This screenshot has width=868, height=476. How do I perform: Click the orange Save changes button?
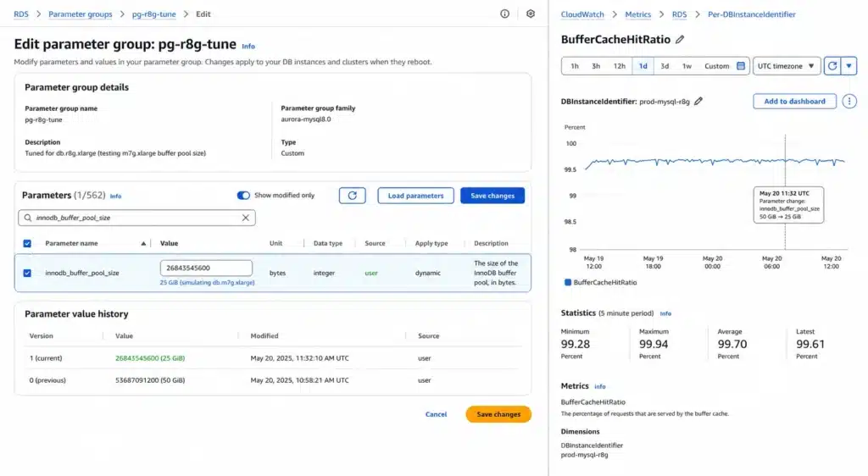click(498, 414)
